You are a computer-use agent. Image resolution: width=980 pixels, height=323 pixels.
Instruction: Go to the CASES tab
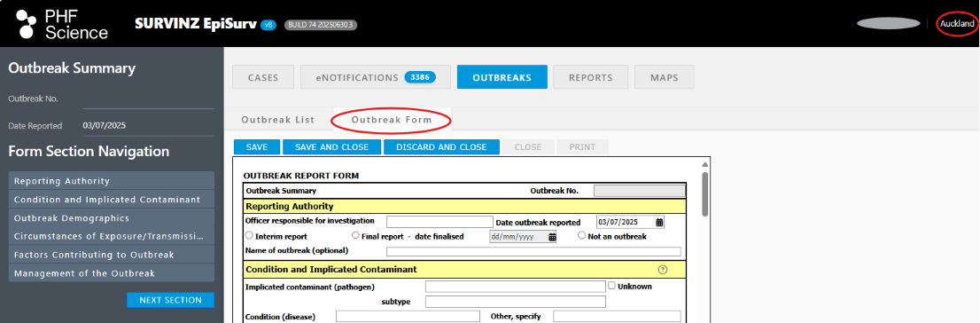[x=263, y=77]
